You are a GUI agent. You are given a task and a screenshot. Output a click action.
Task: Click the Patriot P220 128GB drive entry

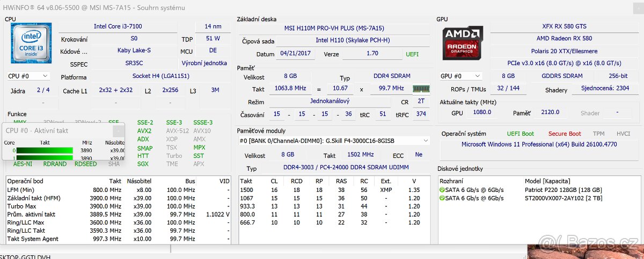(539, 190)
